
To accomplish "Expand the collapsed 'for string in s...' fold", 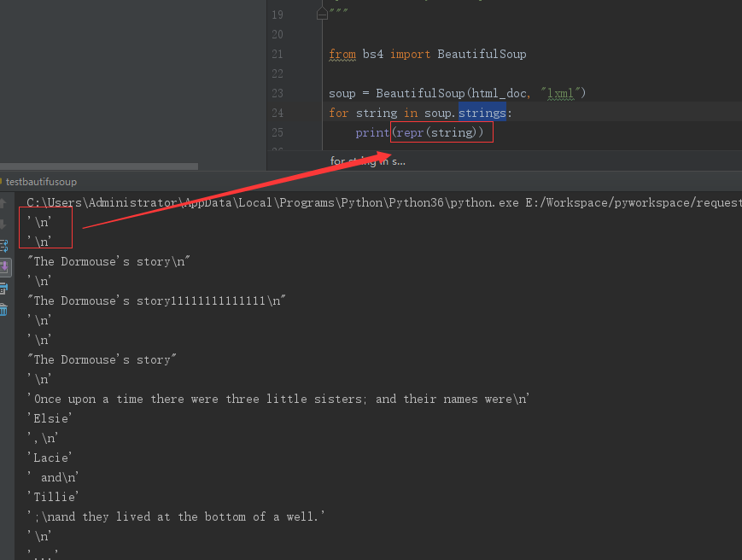I will pos(367,160).
